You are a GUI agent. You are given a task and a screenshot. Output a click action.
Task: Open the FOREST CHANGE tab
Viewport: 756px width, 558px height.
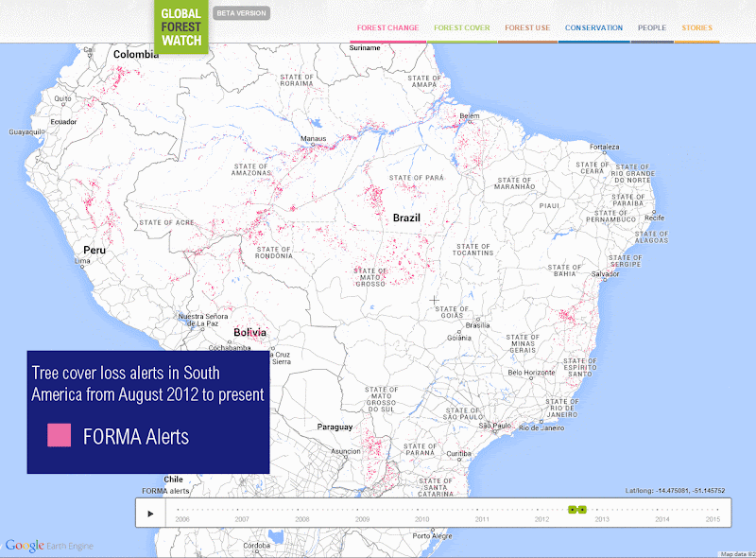tap(388, 28)
